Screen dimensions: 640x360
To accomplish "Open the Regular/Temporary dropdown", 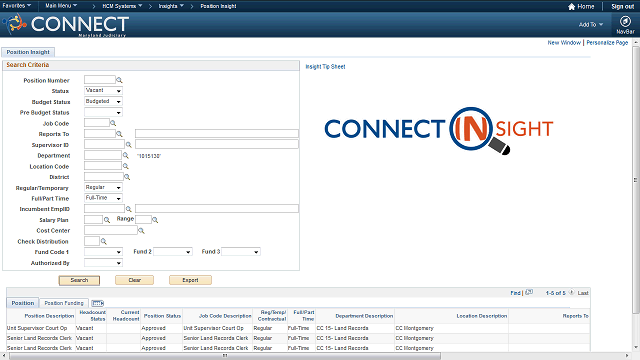I will [103, 187].
